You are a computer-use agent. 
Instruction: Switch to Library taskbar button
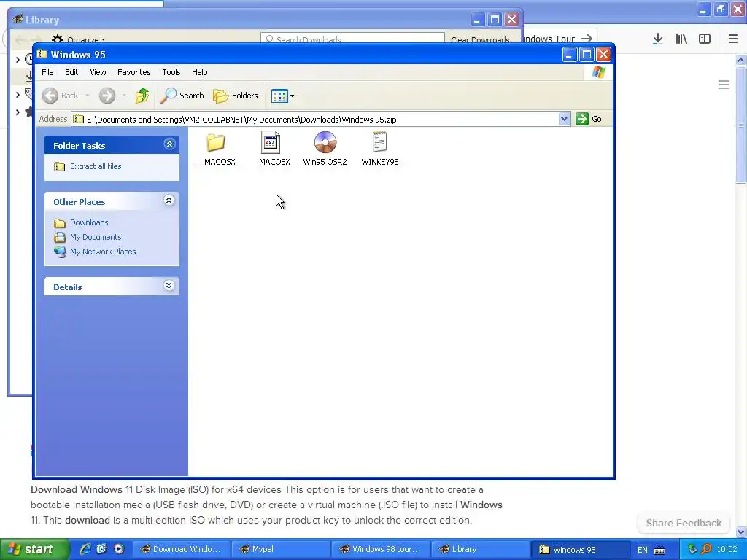(480, 549)
